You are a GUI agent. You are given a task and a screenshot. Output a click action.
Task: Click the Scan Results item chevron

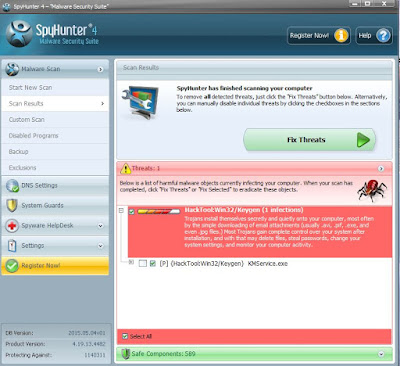[x=102, y=104]
